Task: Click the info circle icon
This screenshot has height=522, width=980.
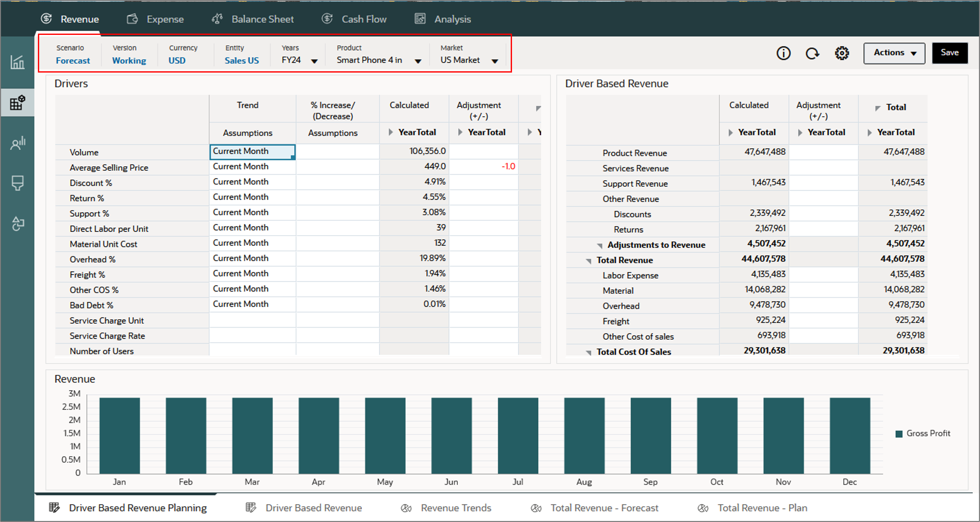Action: [783, 53]
